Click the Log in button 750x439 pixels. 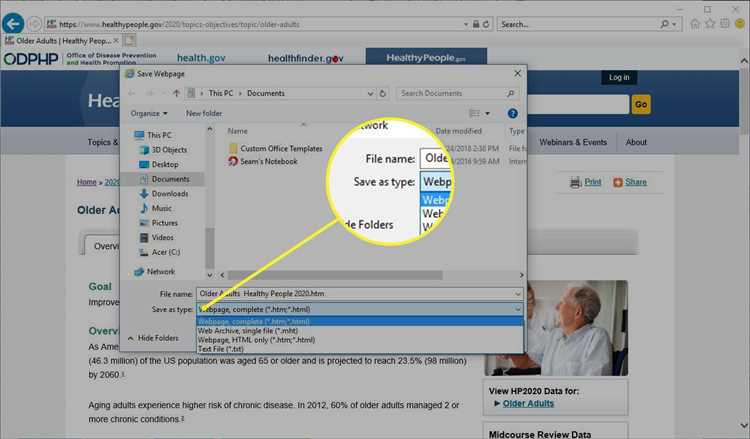tap(619, 77)
